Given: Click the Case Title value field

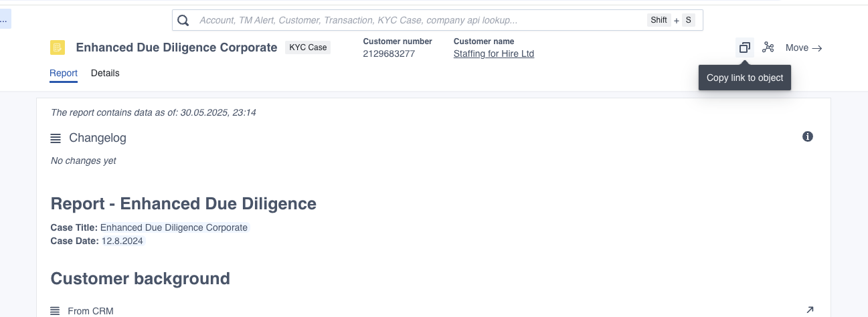Looking at the screenshot, I should pos(174,227).
